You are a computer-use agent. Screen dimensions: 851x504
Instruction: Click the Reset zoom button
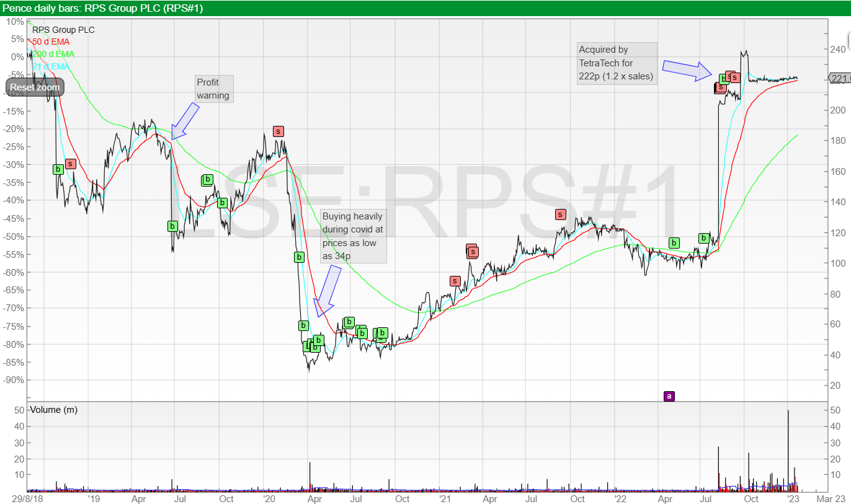(x=35, y=87)
